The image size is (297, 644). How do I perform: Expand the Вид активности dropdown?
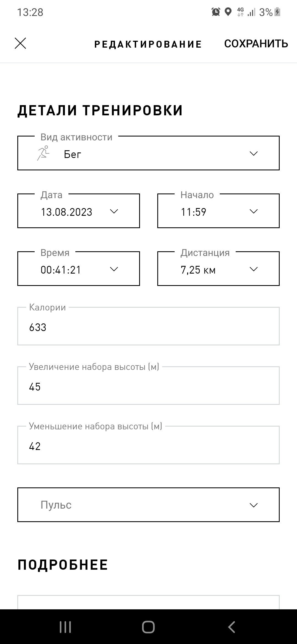coord(148,153)
